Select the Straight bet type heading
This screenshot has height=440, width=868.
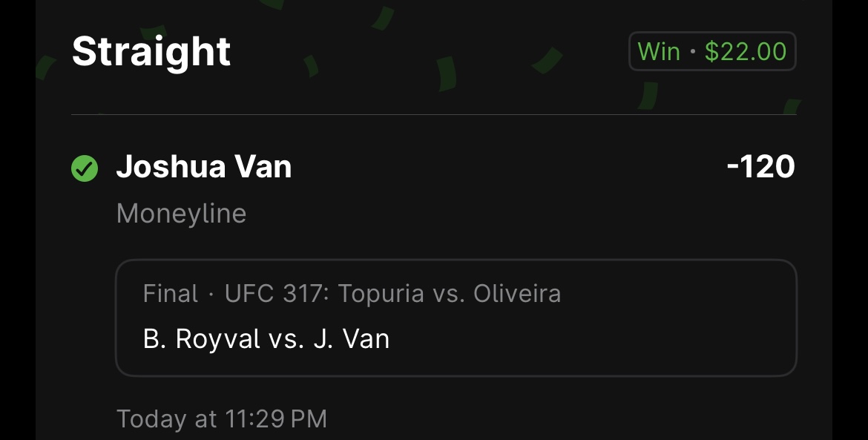(151, 51)
